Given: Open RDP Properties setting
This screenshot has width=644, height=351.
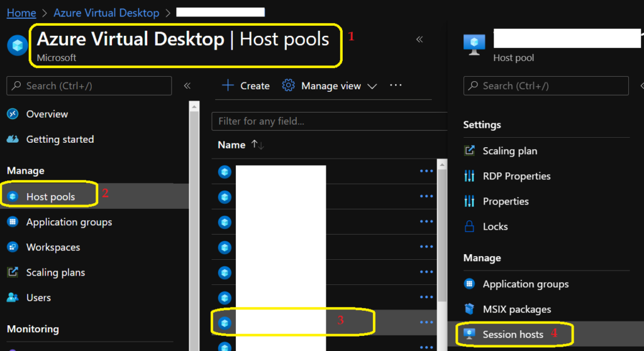Looking at the screenshot, I should pyautogui.click(x=517, y=176).
